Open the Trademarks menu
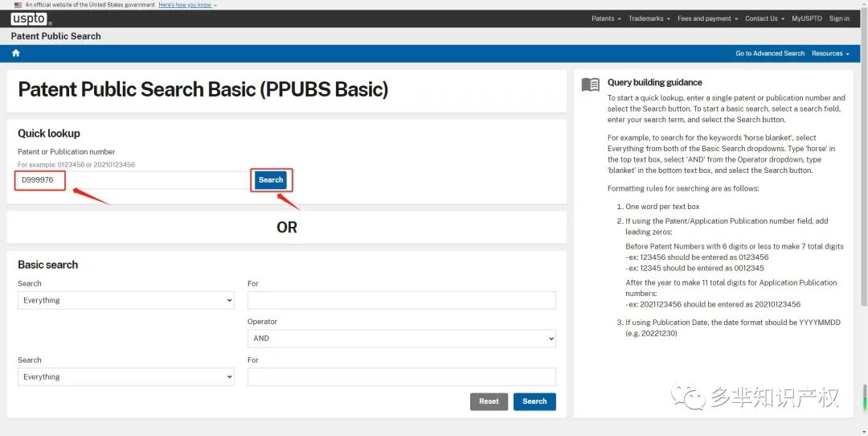 [x=649, y=19]
